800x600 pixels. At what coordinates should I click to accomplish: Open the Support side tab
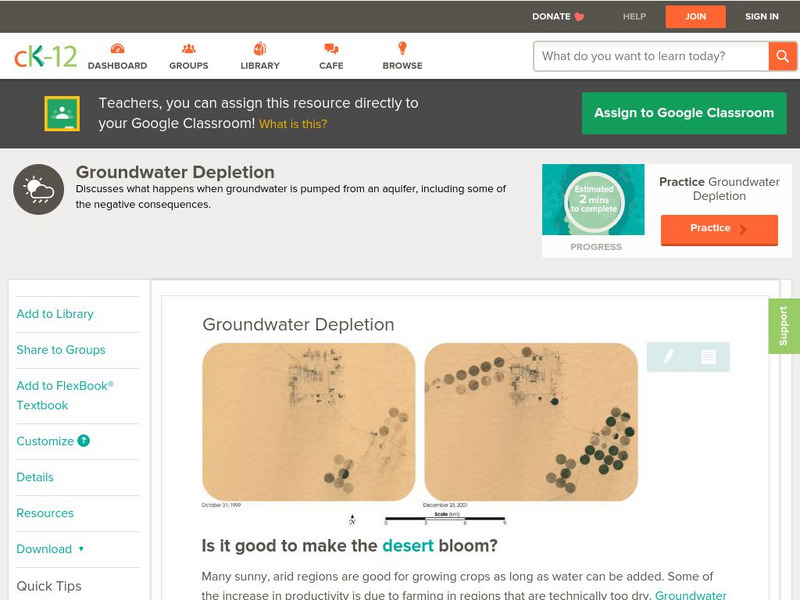(x=784, y=326)
